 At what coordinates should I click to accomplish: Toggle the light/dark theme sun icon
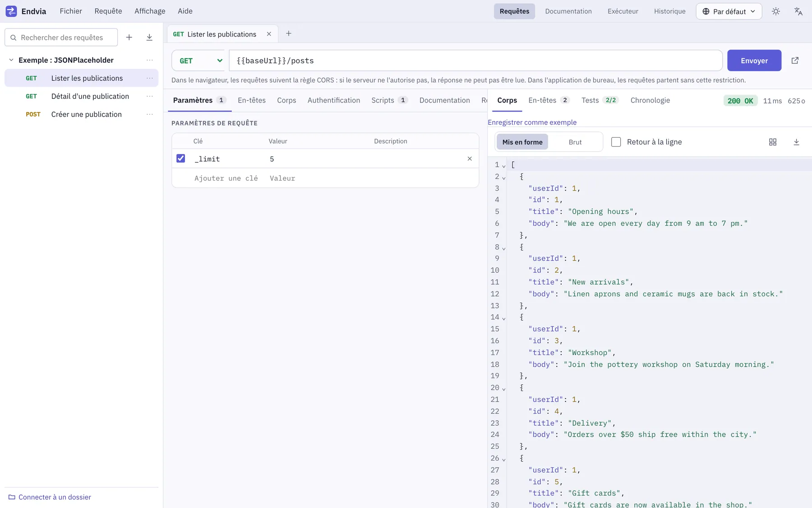click(x=775, y=11)
